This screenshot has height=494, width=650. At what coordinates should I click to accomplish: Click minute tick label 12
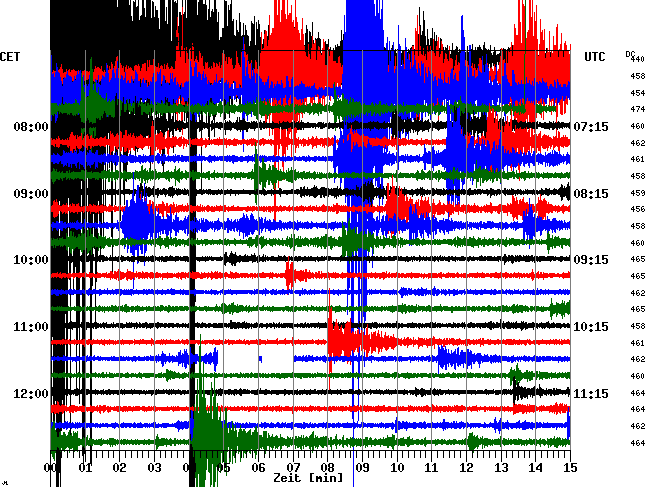coord(466,468)
